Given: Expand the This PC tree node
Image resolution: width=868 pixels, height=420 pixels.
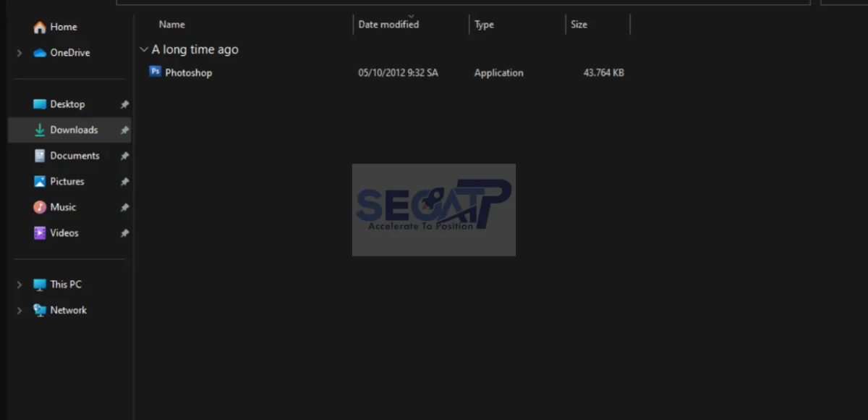Looking at the screenshot, I should click(20, 285).
